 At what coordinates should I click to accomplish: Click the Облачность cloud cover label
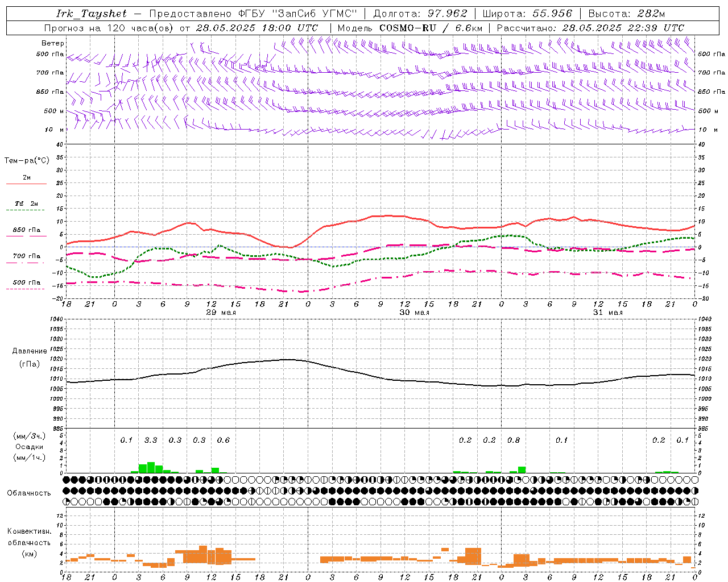tap(29, 493)
